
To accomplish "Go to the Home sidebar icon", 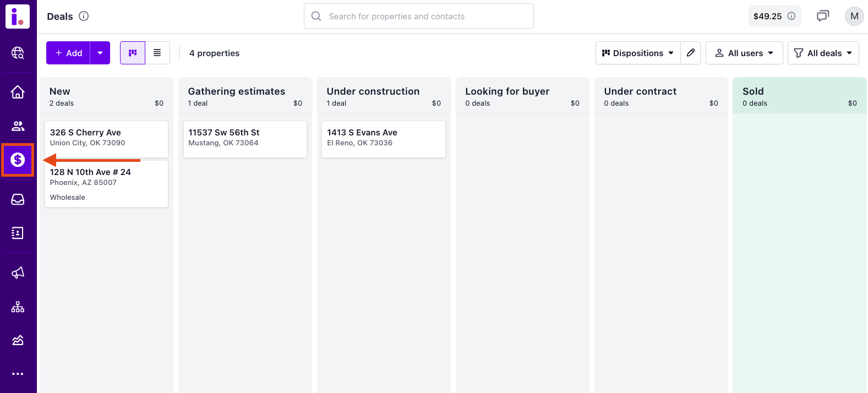I will click(18, 92).
